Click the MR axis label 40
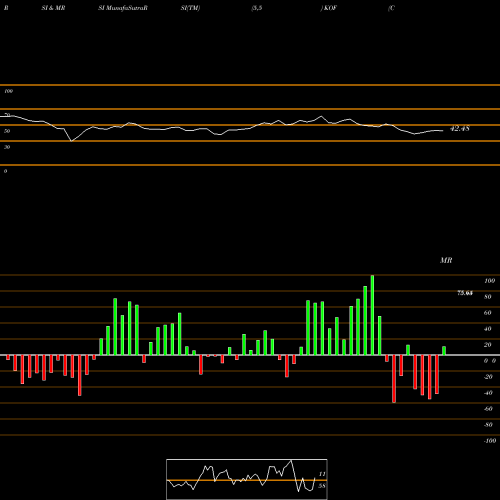The image size is (500, 500). [488, 329]
